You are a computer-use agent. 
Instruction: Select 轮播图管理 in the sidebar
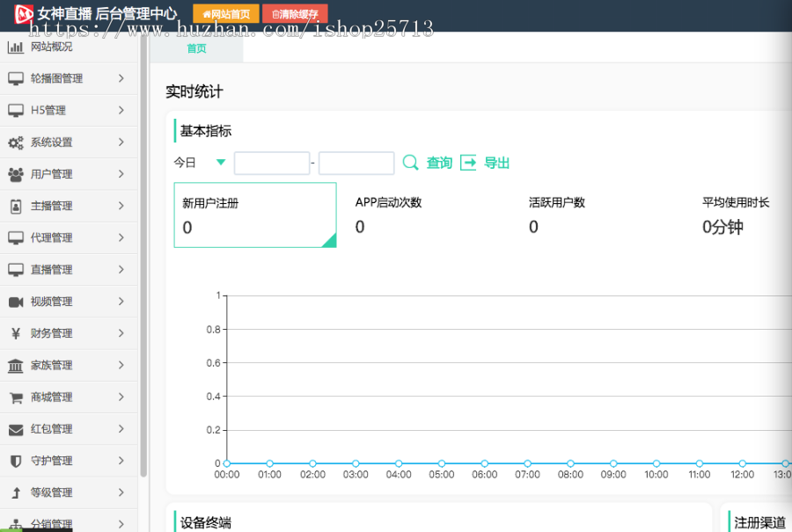57,78
